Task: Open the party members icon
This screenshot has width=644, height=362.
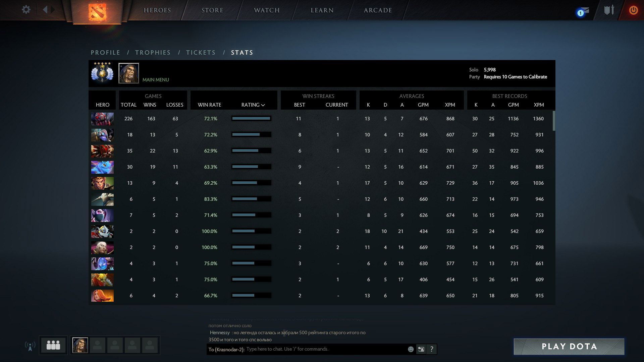Action: click(53, 345)
